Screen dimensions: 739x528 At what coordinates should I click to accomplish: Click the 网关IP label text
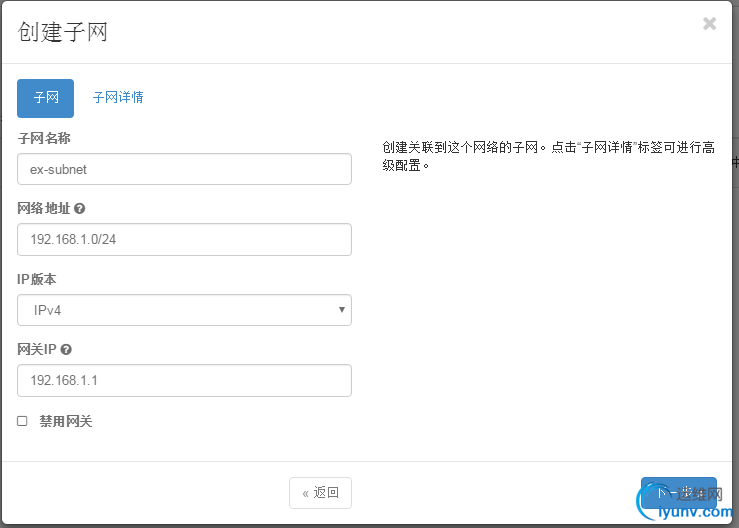(x=37, y=350)
